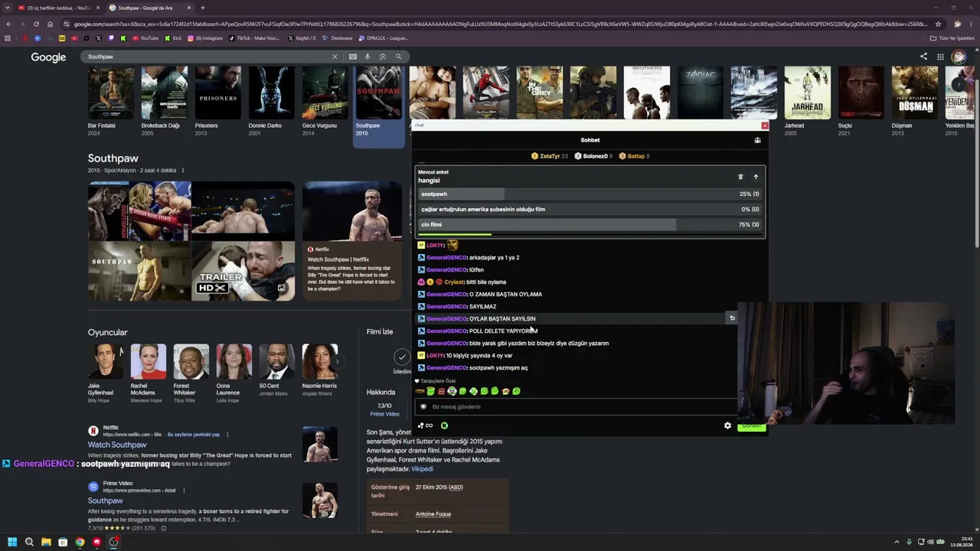980x551 pixels.
Task: Open Google Lens image search
Action: click(x=383, y=57)
